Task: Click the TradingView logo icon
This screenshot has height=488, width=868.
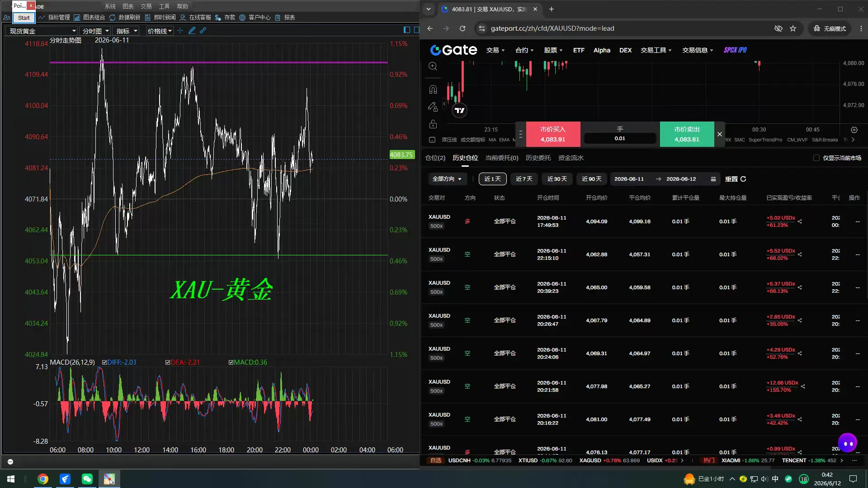Action: [459, 110]
